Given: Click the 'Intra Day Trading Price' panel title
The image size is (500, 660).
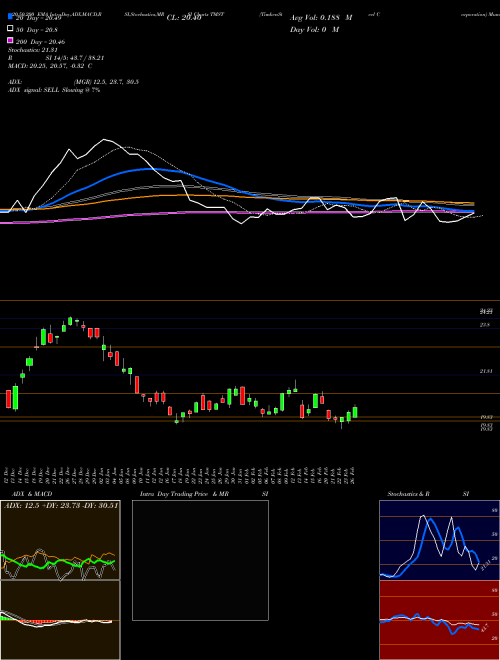Looking at the screenshot, I should [184, 494].
